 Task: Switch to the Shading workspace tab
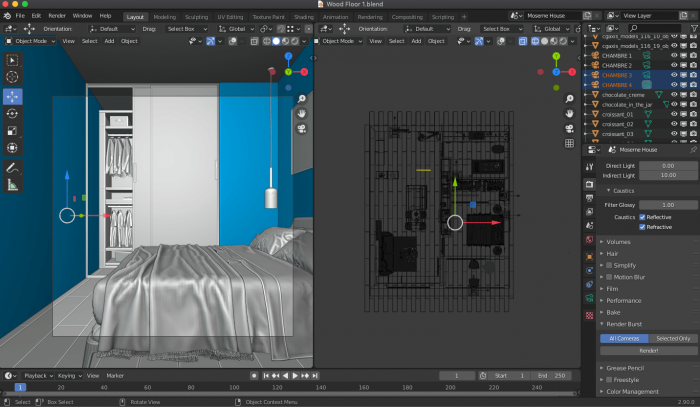pyautogui.click(x=304, y=17)
